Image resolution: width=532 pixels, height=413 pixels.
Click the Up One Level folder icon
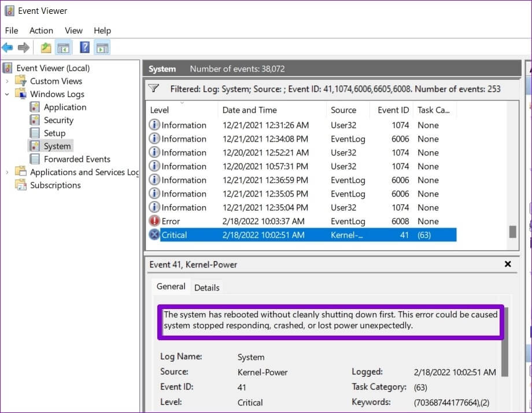click(x=46, y=48)
